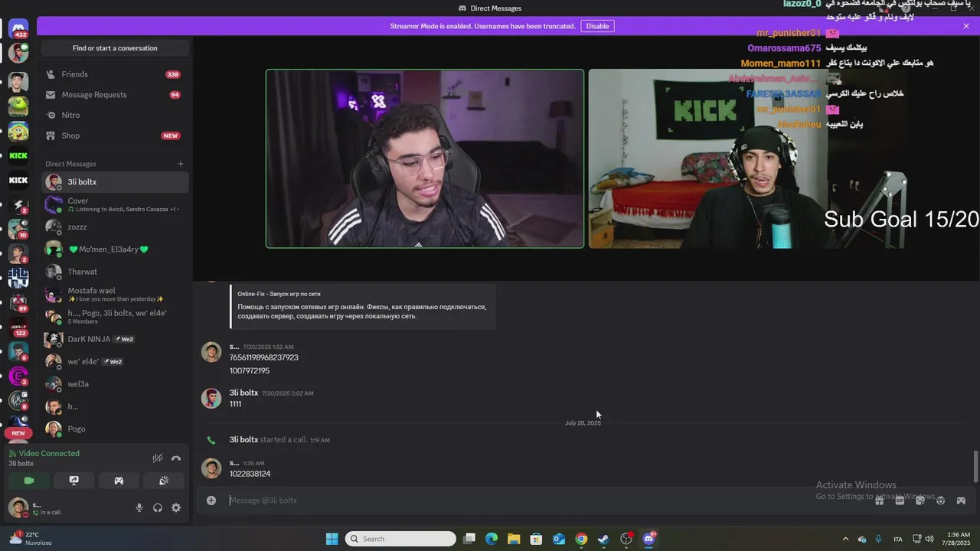Click the Message @3li boltx input field
Viewport: 980px width, 551px height.
click(x=536, y=500)
